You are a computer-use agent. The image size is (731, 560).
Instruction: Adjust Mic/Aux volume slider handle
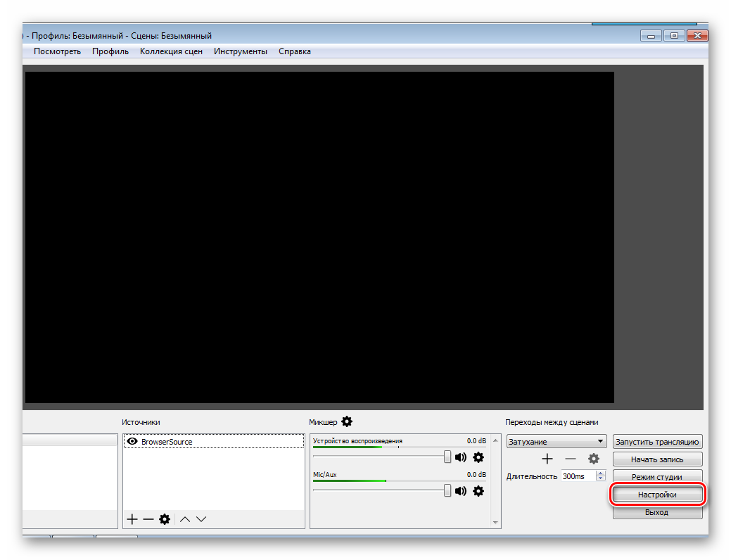point(447,490)
